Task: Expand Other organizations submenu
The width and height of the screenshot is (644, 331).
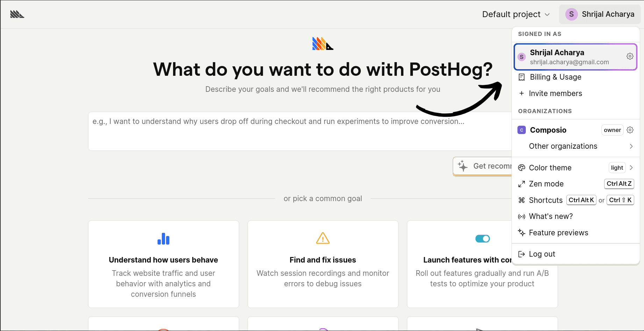Action: tap(575, 146)
